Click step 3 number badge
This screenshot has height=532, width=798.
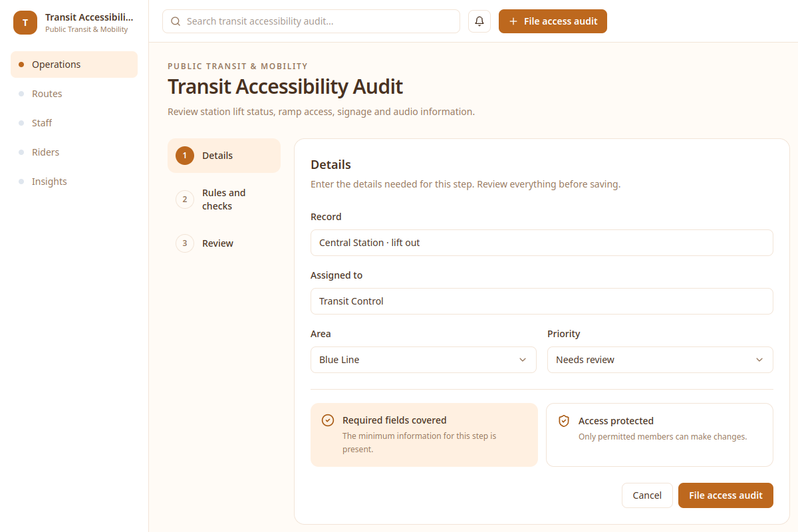(185, 243)
